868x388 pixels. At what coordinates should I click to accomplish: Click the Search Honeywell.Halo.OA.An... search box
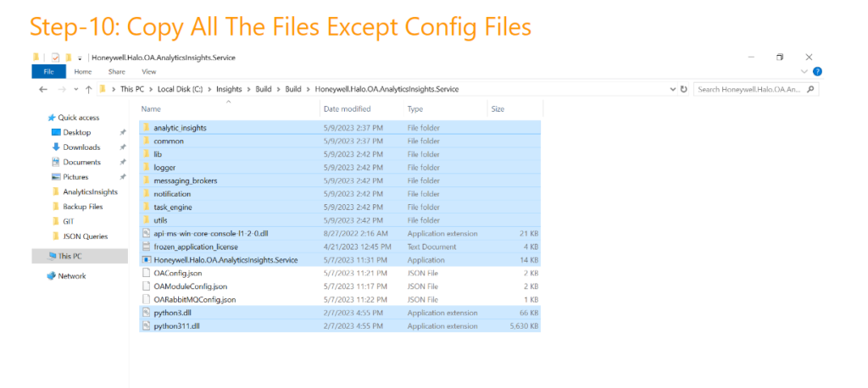click(x=748, y=89)
